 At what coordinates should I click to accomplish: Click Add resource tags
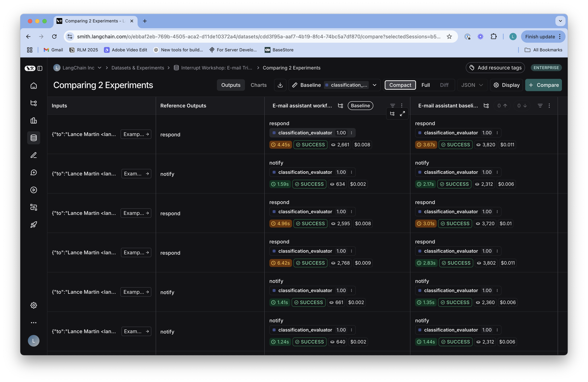pyautogui.click(x=495, y=68)
